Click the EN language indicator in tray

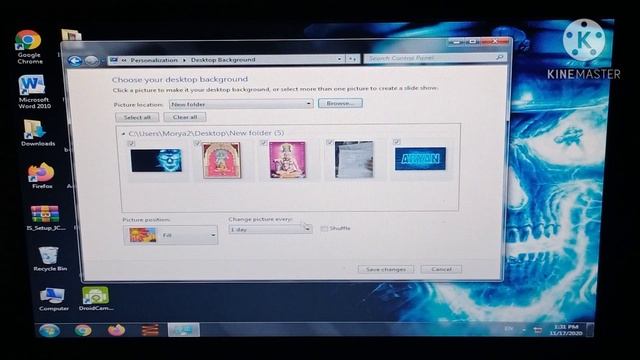coord(509,329)
